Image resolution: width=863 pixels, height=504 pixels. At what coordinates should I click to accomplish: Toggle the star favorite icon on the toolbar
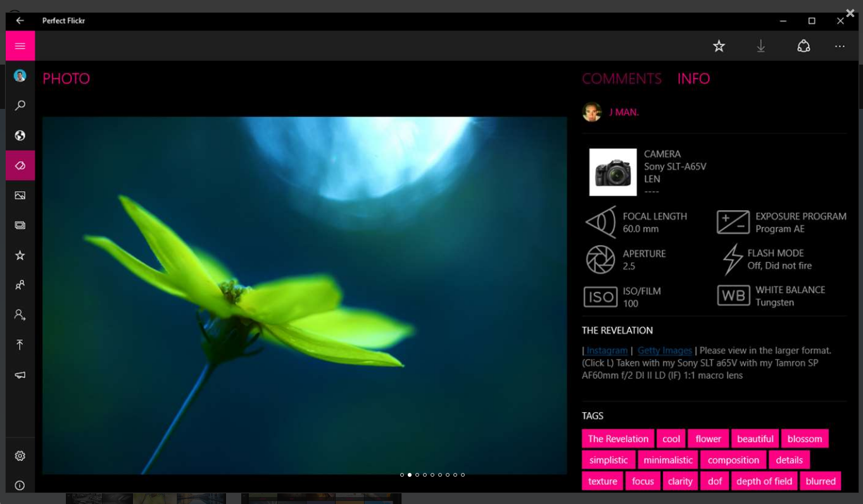point(719,46)
